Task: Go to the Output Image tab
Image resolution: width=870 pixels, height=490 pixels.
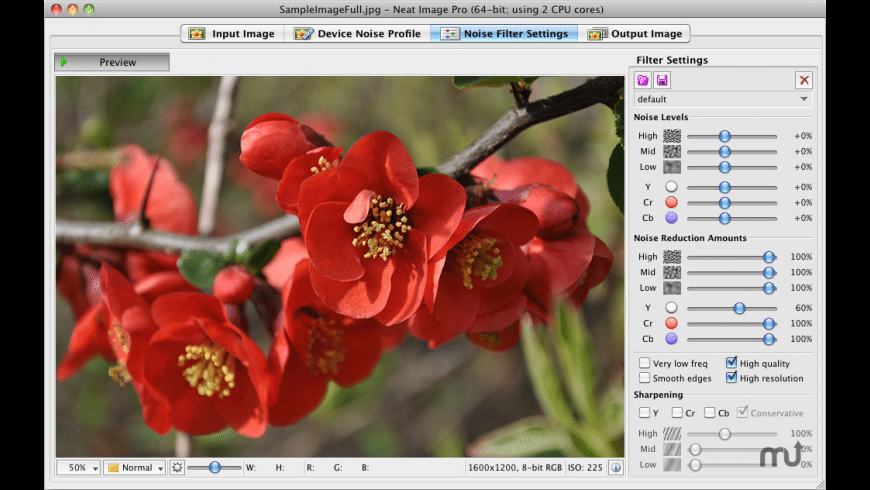Action: [634, 34]
